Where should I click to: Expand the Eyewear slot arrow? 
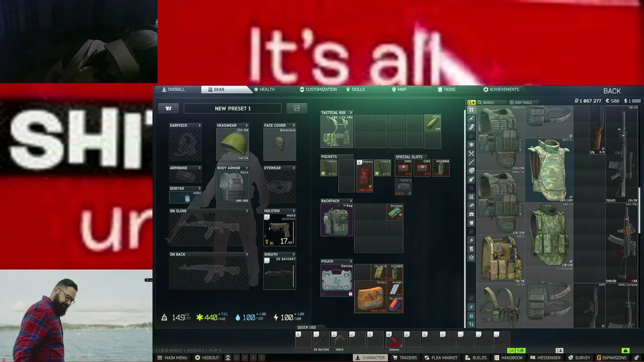point(294,168)
